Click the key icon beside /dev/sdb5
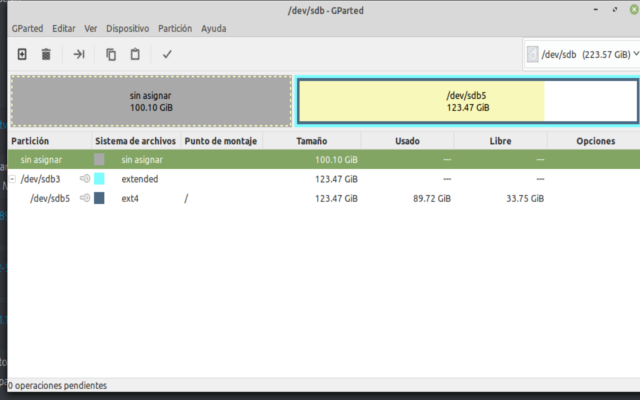640x400 pixels. 85,198
